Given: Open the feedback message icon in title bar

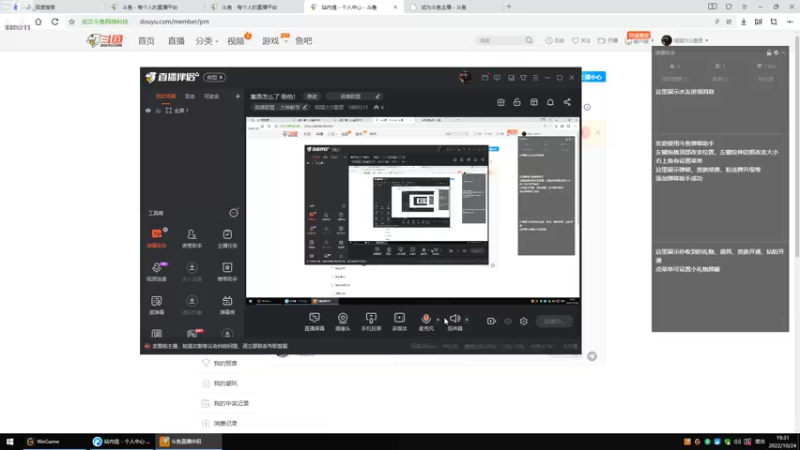Looking at the screenshot, I should pos(497,78).
